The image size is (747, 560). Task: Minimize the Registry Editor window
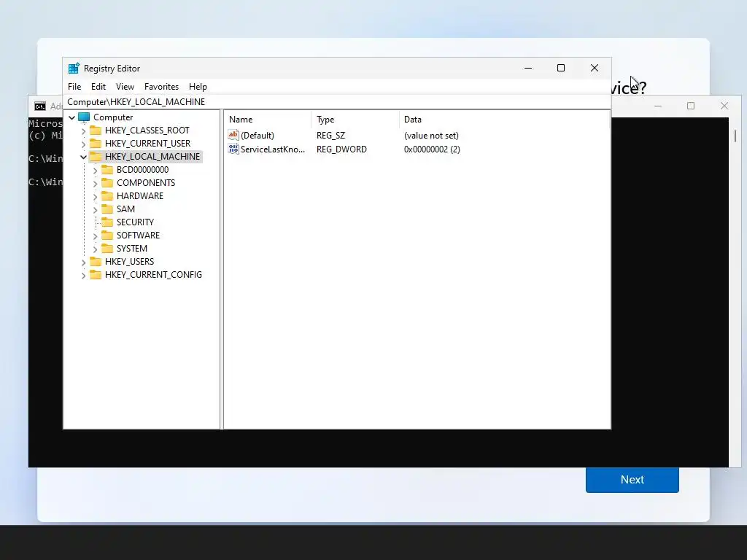coord(528,68)
